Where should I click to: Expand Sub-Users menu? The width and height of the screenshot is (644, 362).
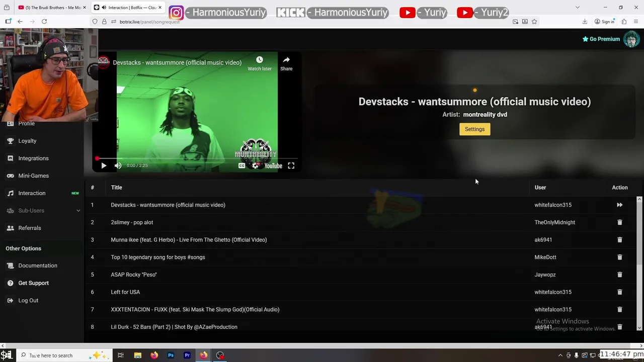[43, 211]
